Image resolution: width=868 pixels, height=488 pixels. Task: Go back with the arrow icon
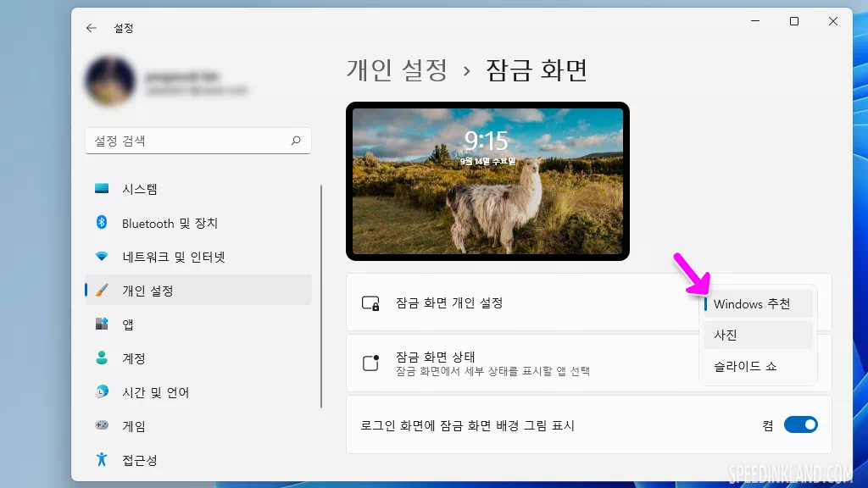click(92, 28)
